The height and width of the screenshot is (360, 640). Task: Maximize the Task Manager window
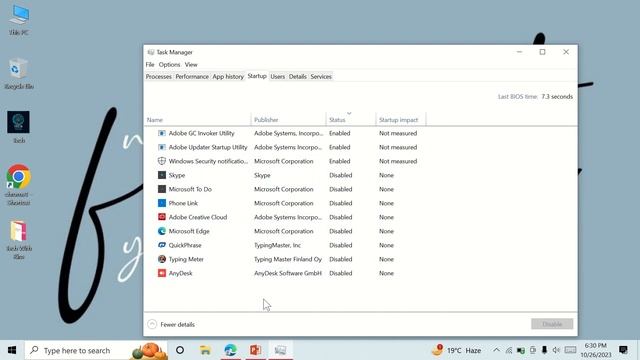(542, 52)
